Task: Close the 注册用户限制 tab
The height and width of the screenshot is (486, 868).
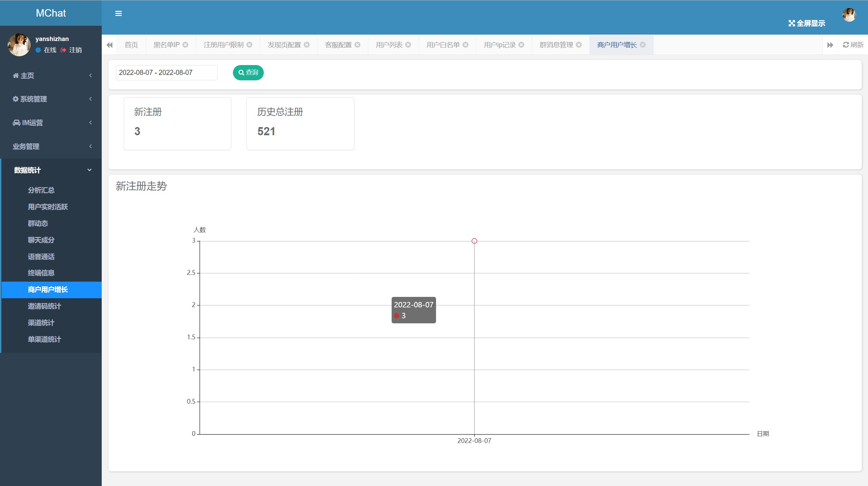Action: 250,45
